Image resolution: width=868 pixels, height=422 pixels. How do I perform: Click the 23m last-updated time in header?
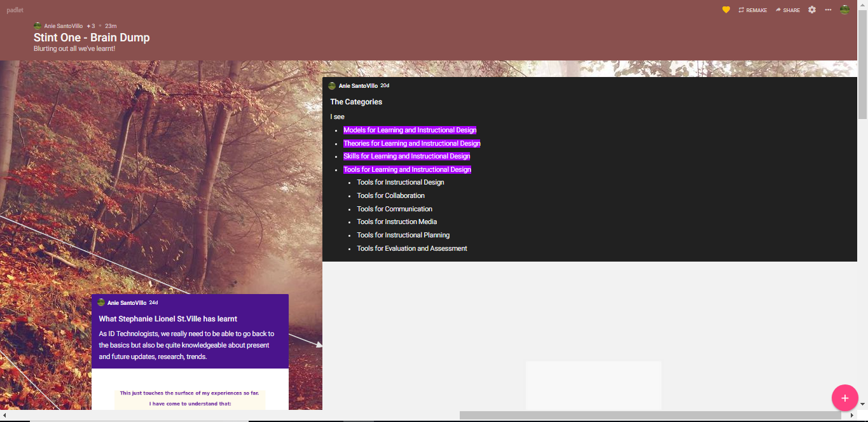pyautogui.click(x=111, y=26)
